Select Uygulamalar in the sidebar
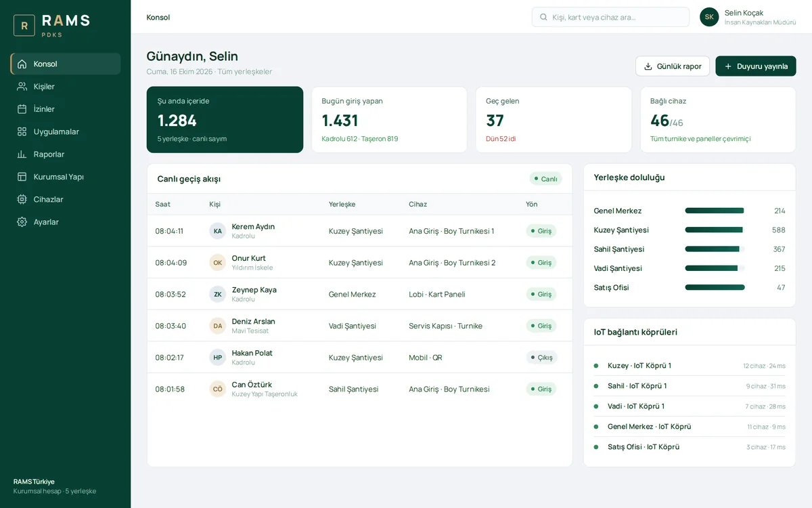 click(66, 131)
